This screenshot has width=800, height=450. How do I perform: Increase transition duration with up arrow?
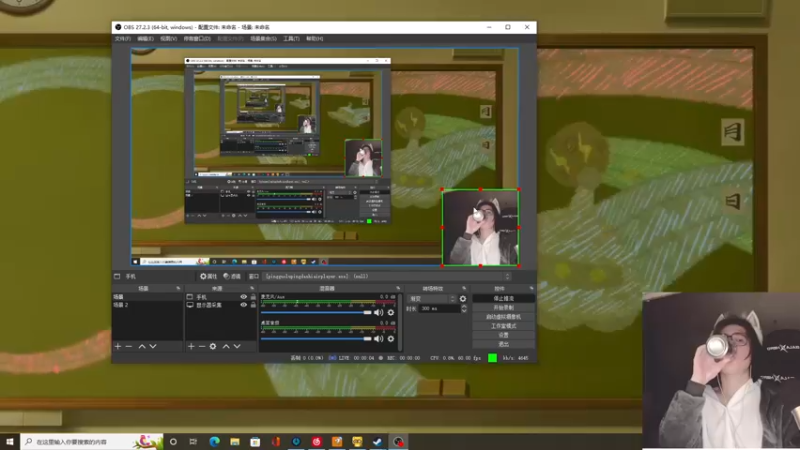tap(464, 307)
